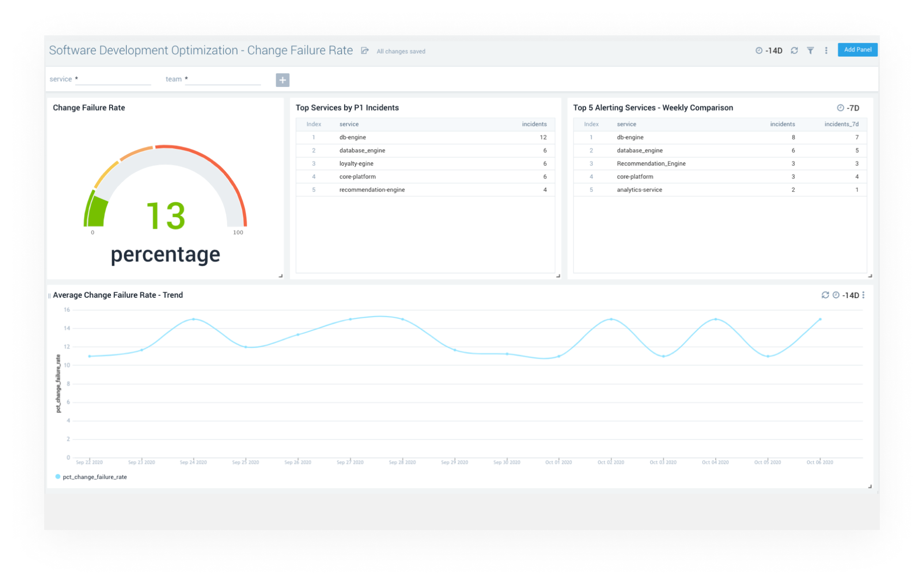Click the team filter input field

pyautogui.click(x=223, y=79)
